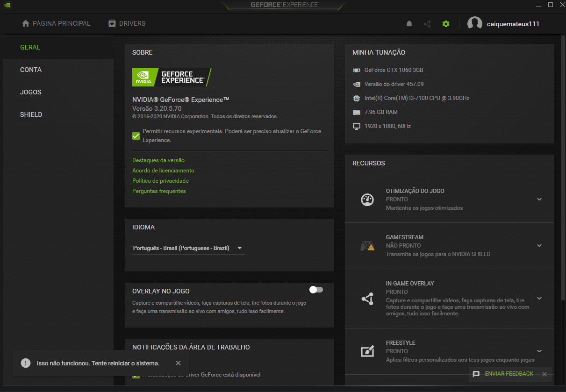Screen dimensions: 566x392
Task: Click '1920 x 1080, 60Hz' text
Action: tap(388, 126)
